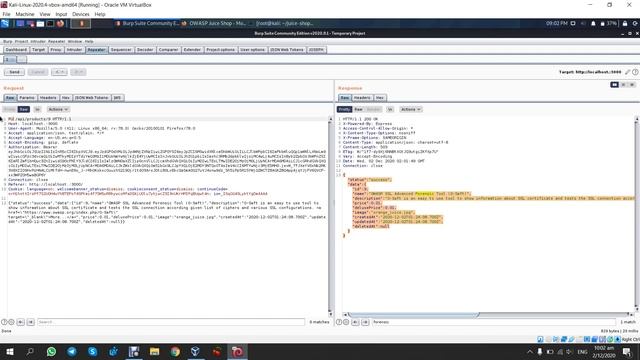
Task: Switch to the Proxy tab
Action: tap(56, 50)
